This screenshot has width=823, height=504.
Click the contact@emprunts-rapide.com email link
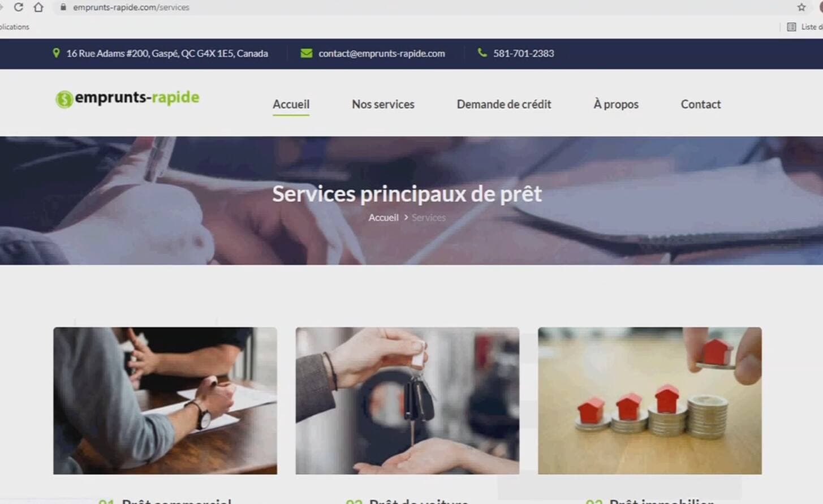381,53
